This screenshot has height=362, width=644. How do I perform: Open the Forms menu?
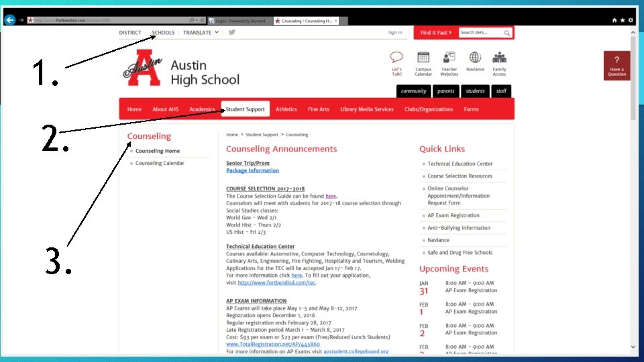pyautogui.click(x=471, y=109)
